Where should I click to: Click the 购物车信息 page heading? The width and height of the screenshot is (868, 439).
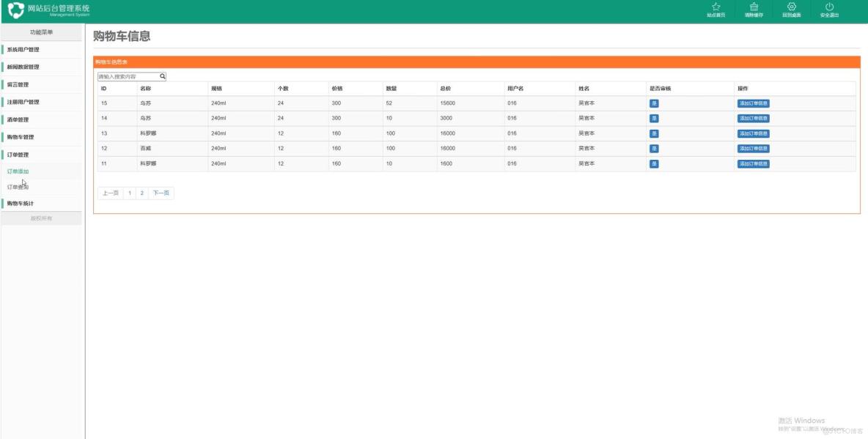(x=122, y=37)
